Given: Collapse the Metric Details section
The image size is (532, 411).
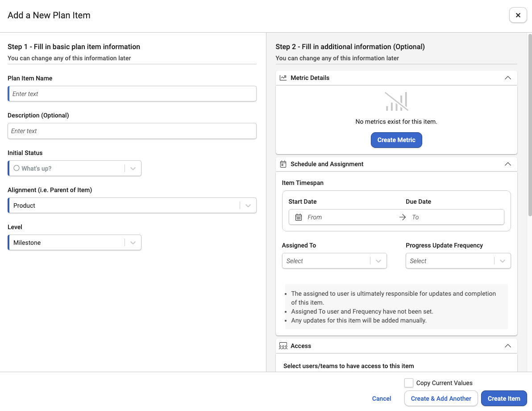Looking at the screenshot, I should click(507, 78).
